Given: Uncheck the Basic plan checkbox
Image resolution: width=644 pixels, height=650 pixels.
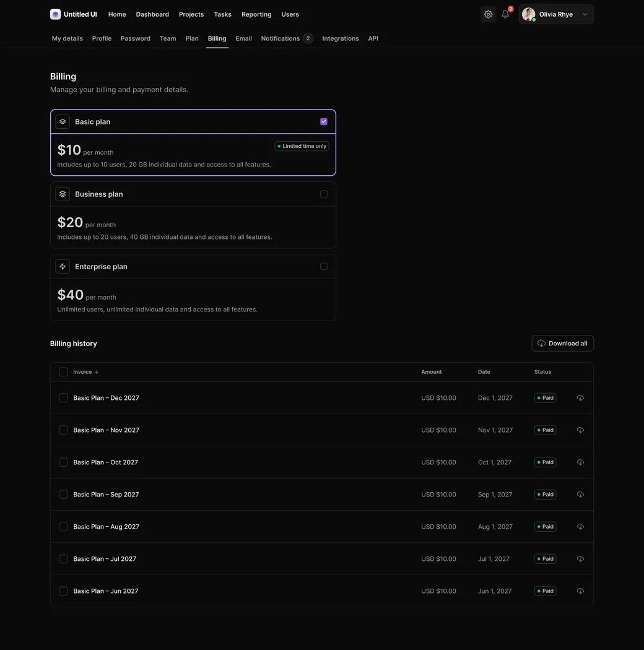Looking at the screenshot, I should coord(324,121).
